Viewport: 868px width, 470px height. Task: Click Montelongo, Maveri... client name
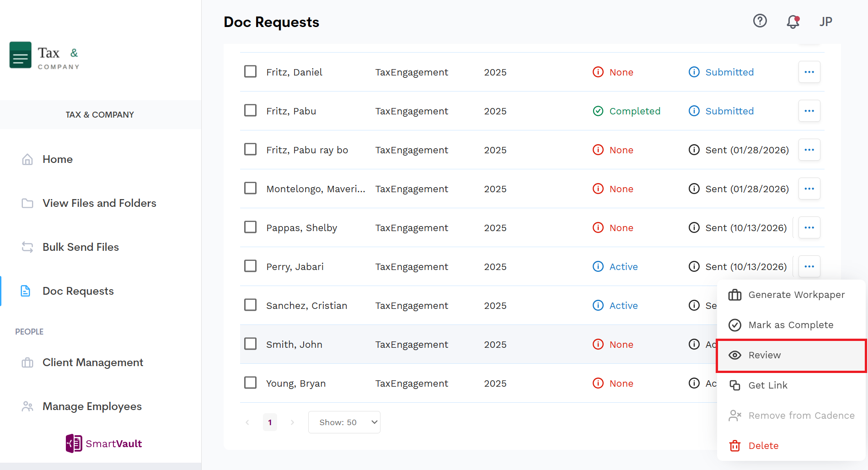(316, 189)
